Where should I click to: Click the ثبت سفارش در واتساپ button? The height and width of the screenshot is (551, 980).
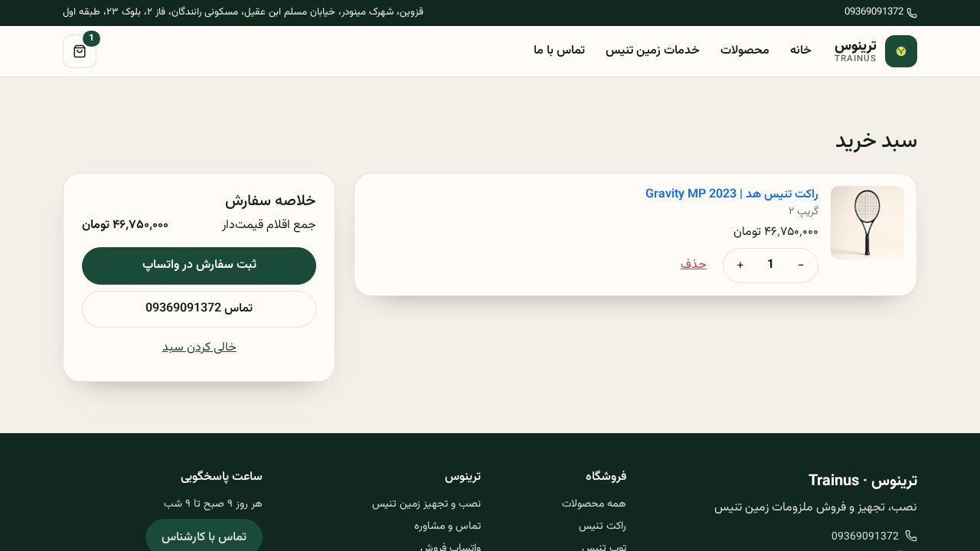[x=199, y=266]
